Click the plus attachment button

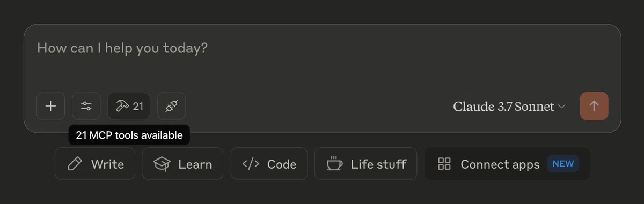[x=50, y=106]
